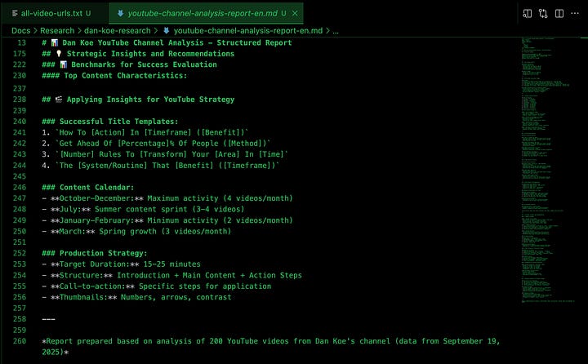Place cursor in 'Content Calendar:' heading
This screenshot has width=588, height=364.
[96, 188]
